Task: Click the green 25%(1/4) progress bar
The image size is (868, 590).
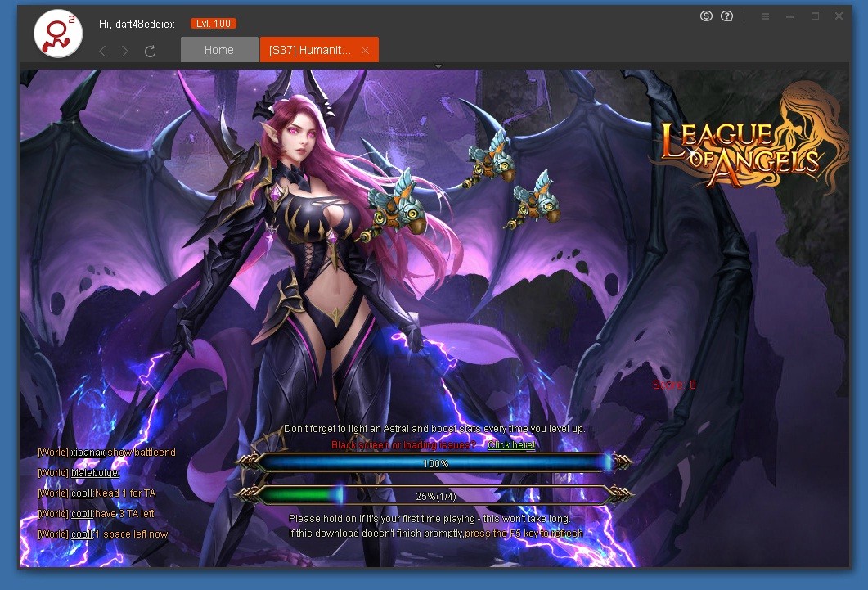Action: coord(435,495)
